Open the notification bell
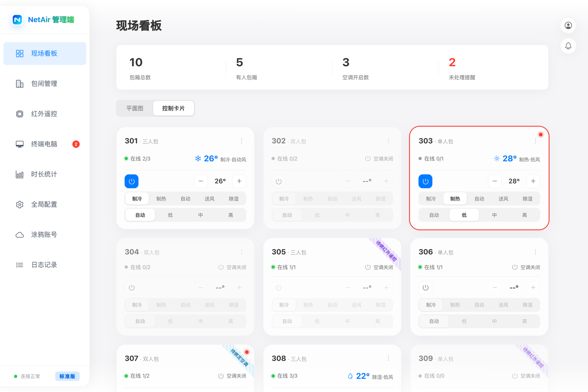This screenshot has height=392, width=588. [568, 46]
